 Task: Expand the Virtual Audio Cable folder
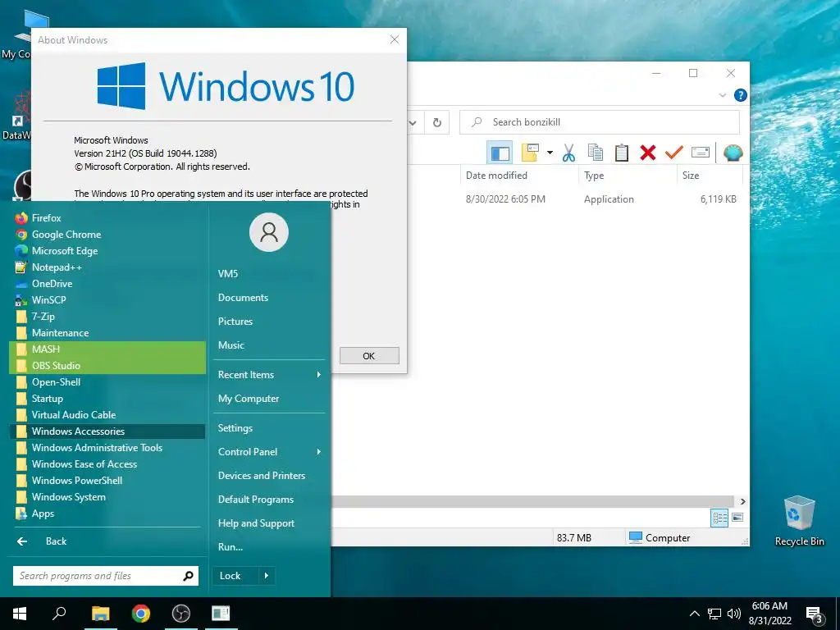tap(107, 414)
